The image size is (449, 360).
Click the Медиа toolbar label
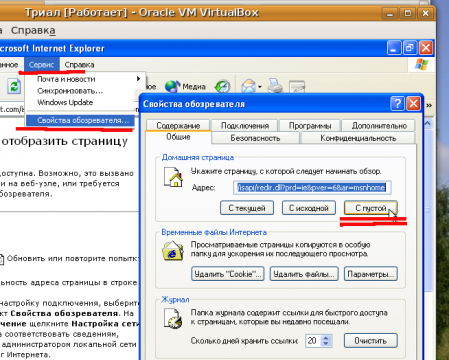194,87
